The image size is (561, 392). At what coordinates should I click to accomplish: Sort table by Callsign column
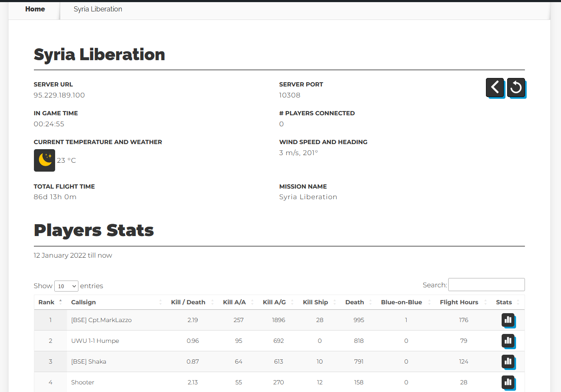coord(117,302)
